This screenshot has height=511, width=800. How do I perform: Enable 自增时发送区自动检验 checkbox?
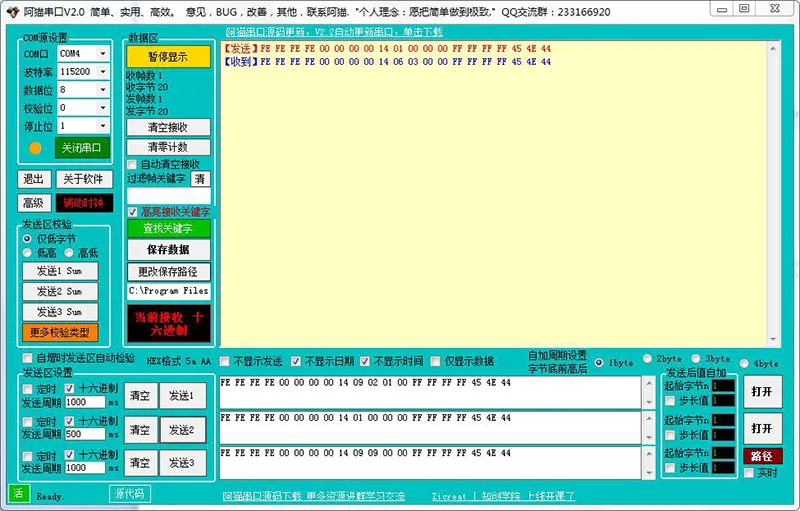(28, 357)
